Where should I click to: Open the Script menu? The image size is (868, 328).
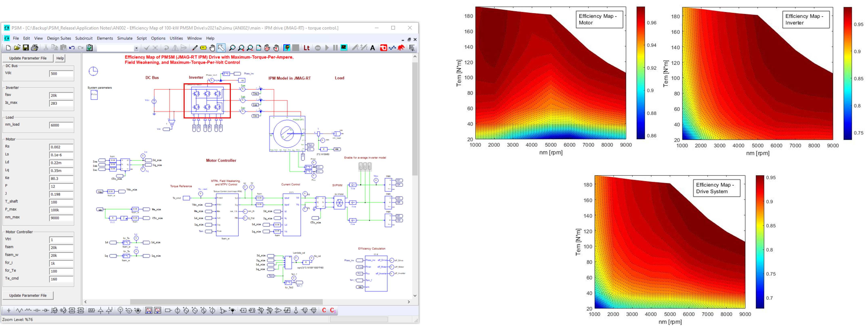(141, 38)
